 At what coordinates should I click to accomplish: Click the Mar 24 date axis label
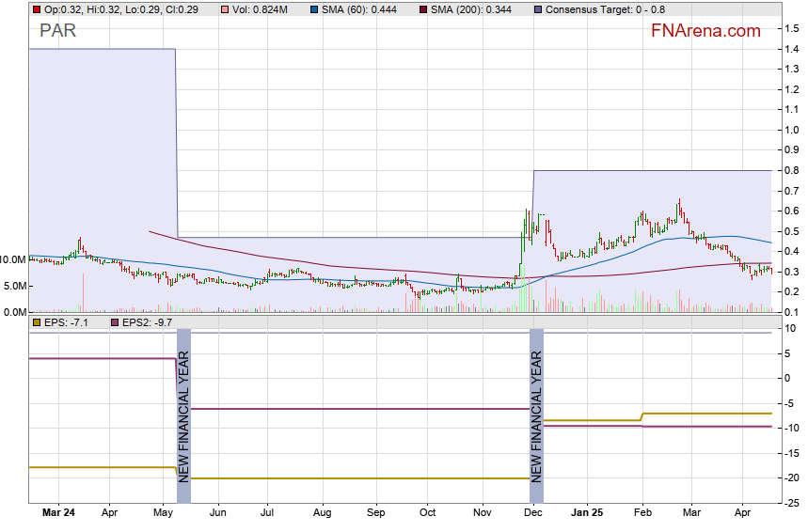(x=58, y=514)
